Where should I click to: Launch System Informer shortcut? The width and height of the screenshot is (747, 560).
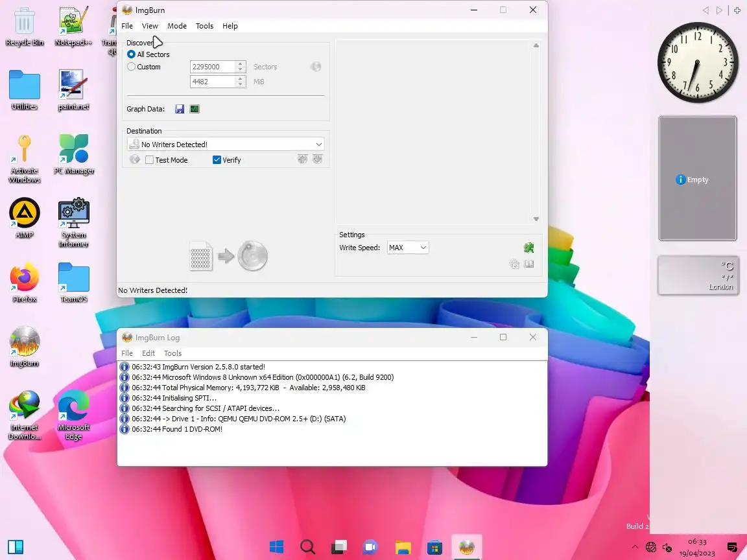(x=73, y=223)
